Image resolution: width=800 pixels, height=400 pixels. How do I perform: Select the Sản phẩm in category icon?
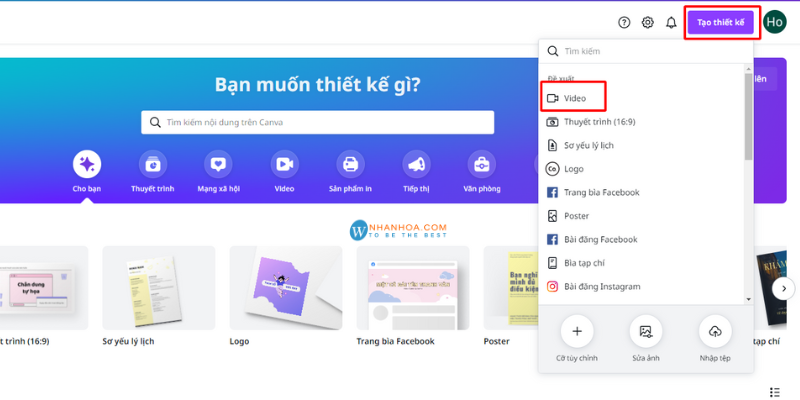click(x=350, y=164)
